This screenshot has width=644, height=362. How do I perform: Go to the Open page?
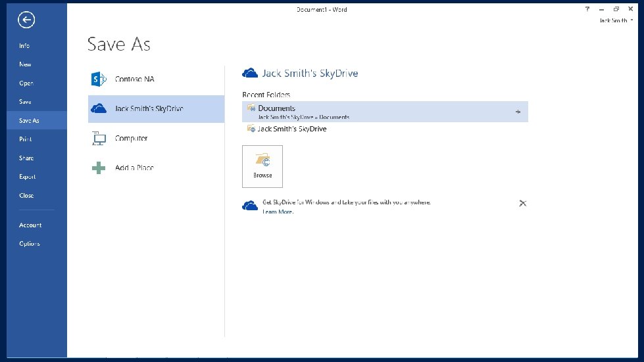coord(26,83)
